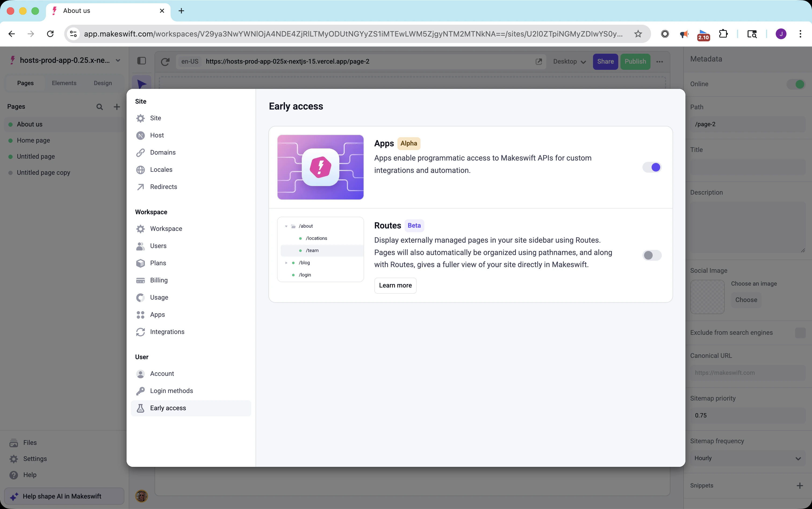812x509 pixels.
Task: Publish the site
Action: point(635,61)
